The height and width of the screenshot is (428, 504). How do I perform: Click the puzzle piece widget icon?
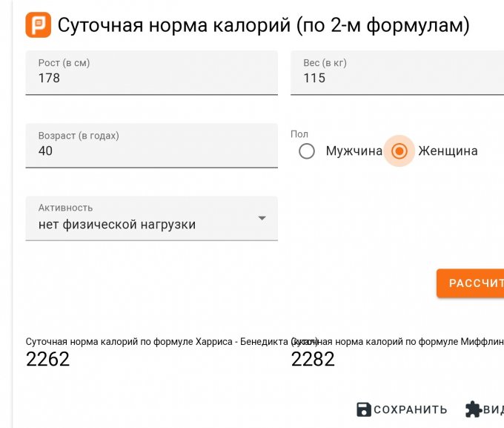(473, 409)
